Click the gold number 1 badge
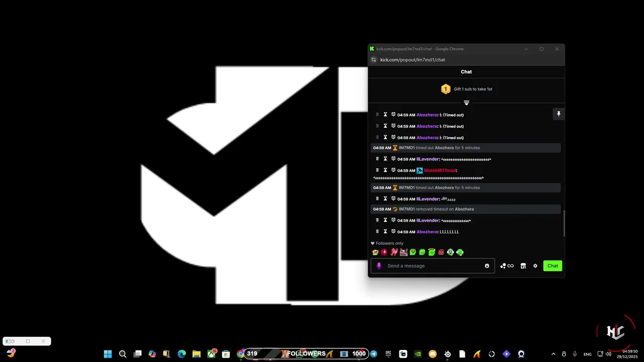This screenshot has height=362, width=644. point(445,89)
